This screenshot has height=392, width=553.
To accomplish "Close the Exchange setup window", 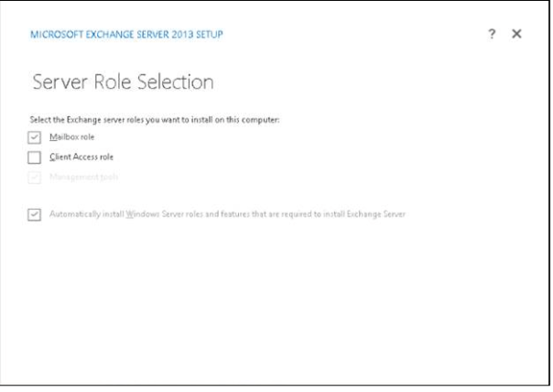I will coord(516,34).
